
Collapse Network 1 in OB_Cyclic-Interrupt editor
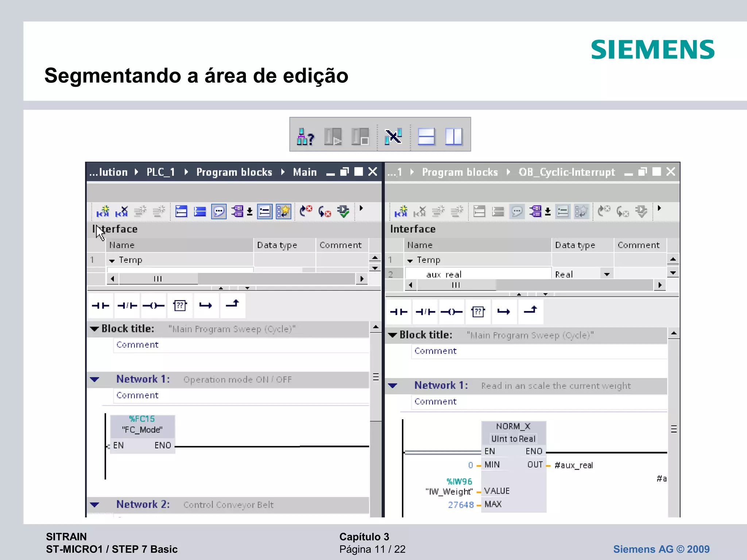click(392, 386)
